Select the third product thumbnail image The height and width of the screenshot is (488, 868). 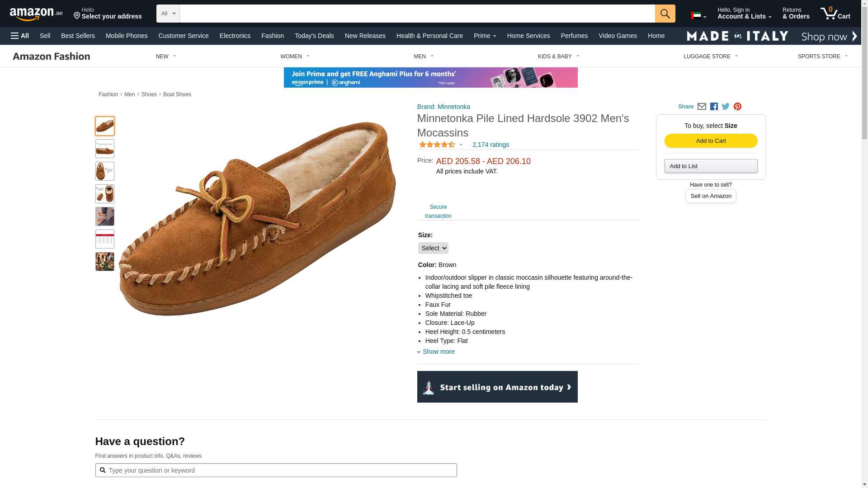(x=105, y=171)
